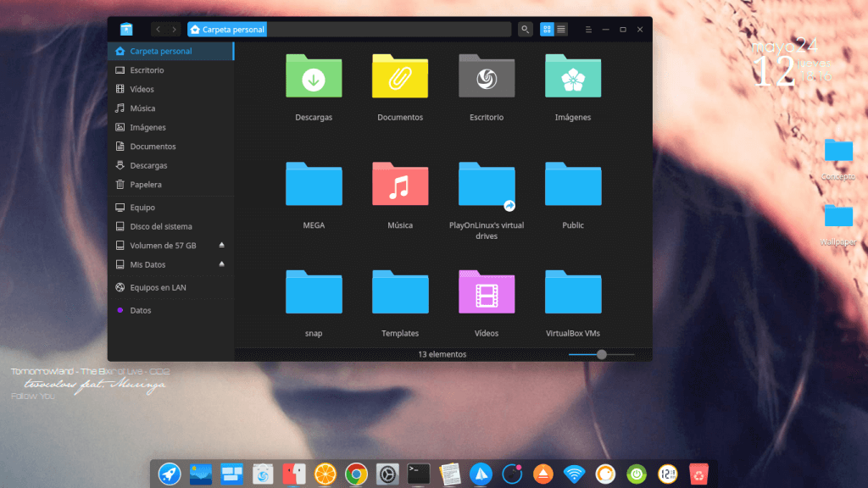Screen dimensions: 868x488
Task: Open the Música folder
Action: tap(400, 185)
